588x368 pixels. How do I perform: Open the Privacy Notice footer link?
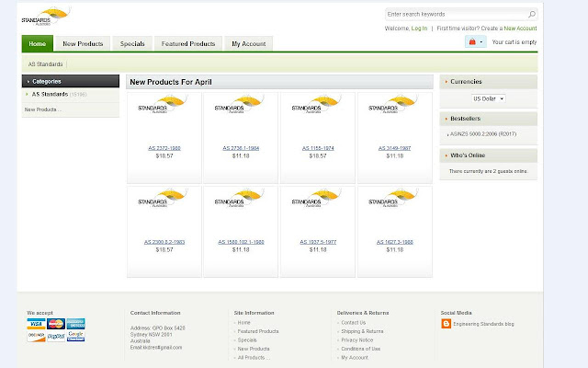tap(356, 340)
